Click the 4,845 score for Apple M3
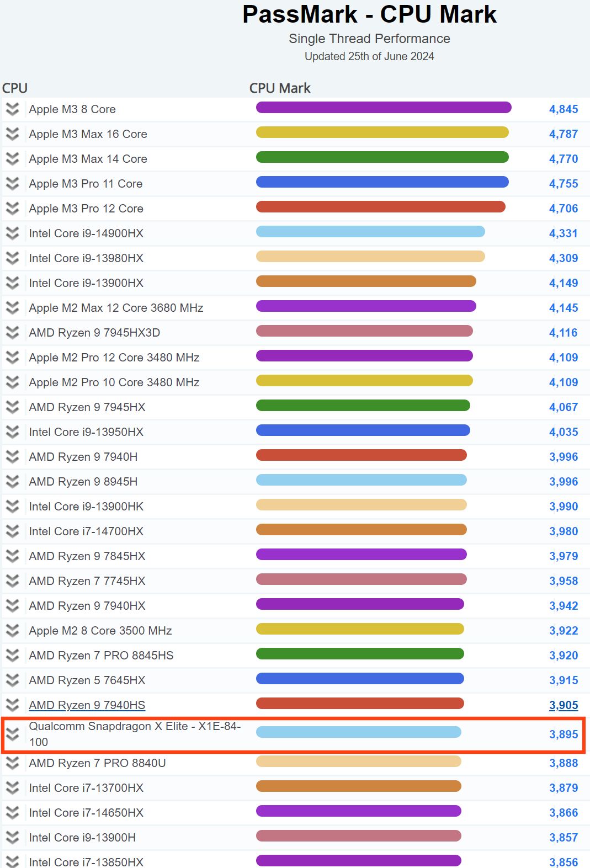Image resolution: width=590 pixels, height=868 pixels. point(564,109)
